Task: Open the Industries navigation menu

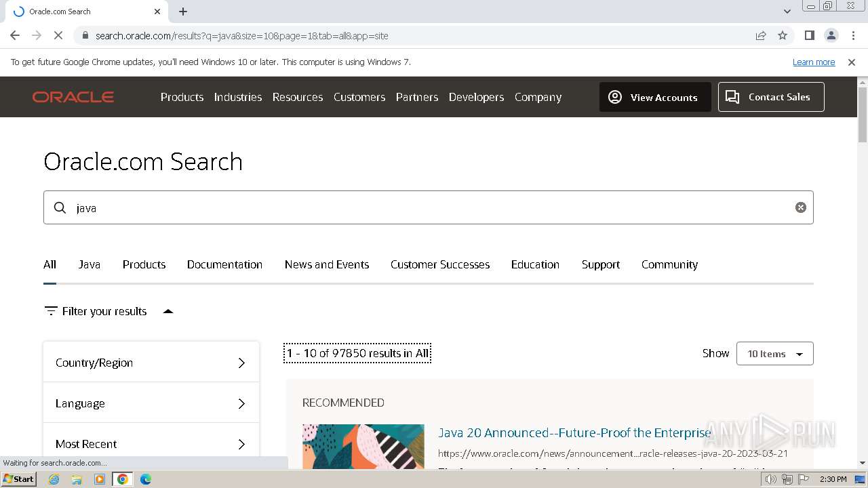Action: (x=238, y=97)
